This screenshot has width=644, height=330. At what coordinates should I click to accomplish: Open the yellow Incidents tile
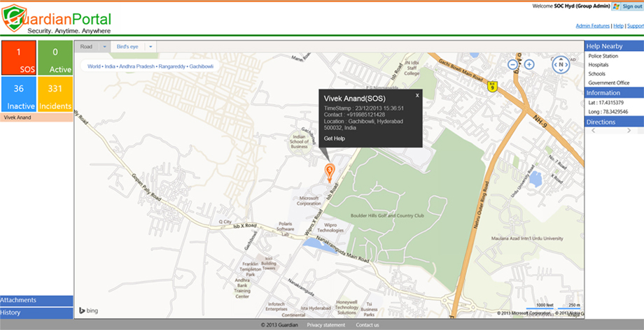(x=55, y=94)
